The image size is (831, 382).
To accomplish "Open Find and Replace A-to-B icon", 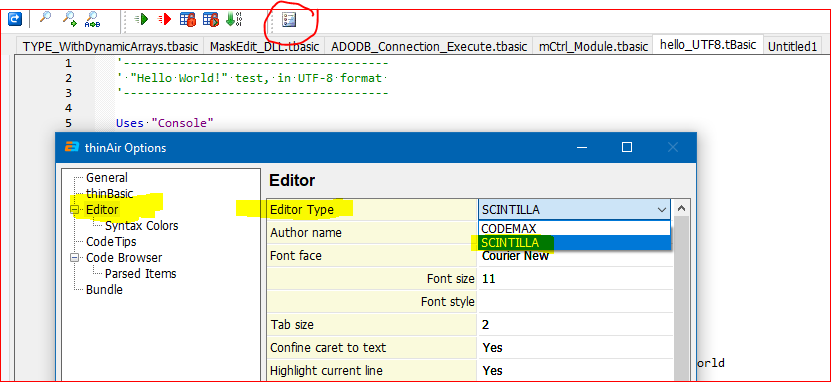I will click(92, 20).
